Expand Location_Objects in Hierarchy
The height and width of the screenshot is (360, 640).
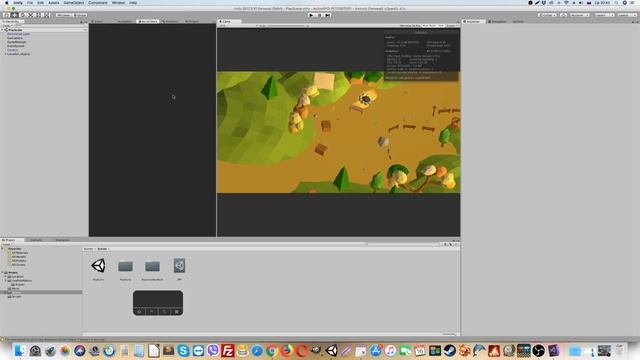(5, 54)
